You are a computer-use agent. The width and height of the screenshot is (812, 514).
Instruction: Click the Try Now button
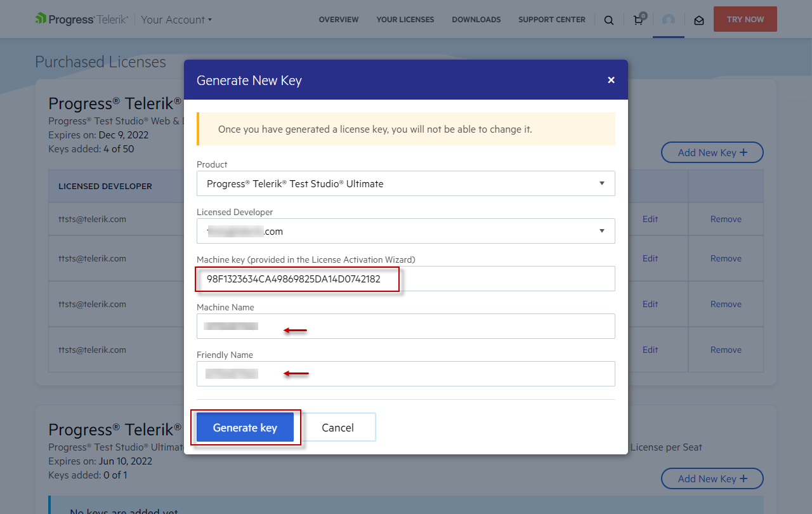click(745, 19)
